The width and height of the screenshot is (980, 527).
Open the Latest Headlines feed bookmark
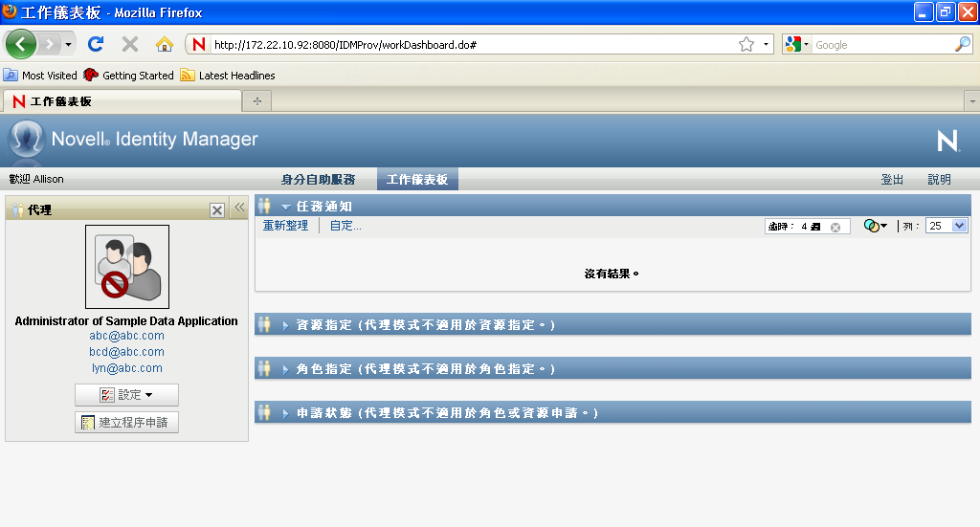[x=228, y=76]
